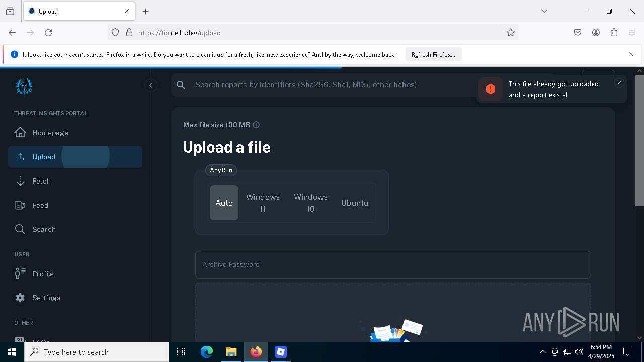Click the file drop zone illustration
Screen dimensions: 644x362
click(393, 329)
